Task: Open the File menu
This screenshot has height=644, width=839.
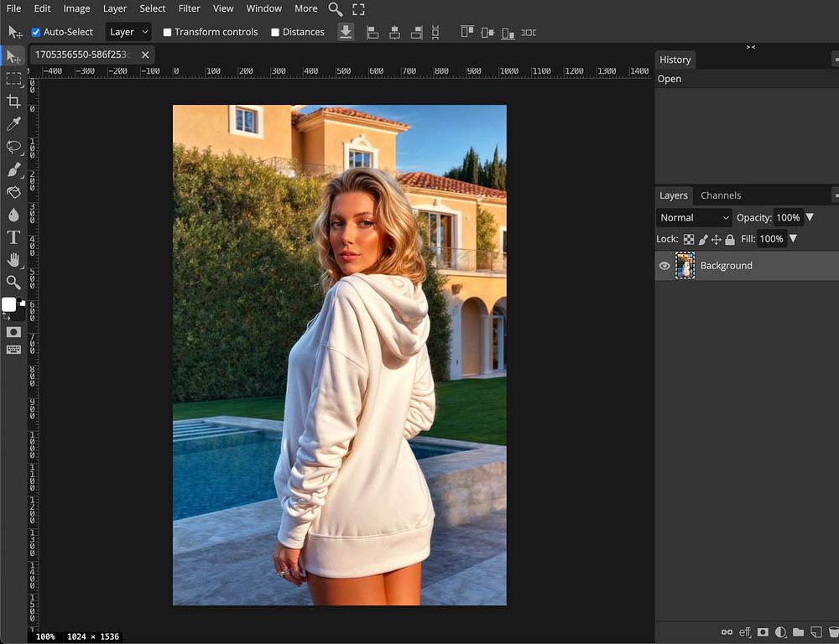Action: (13, 8)
